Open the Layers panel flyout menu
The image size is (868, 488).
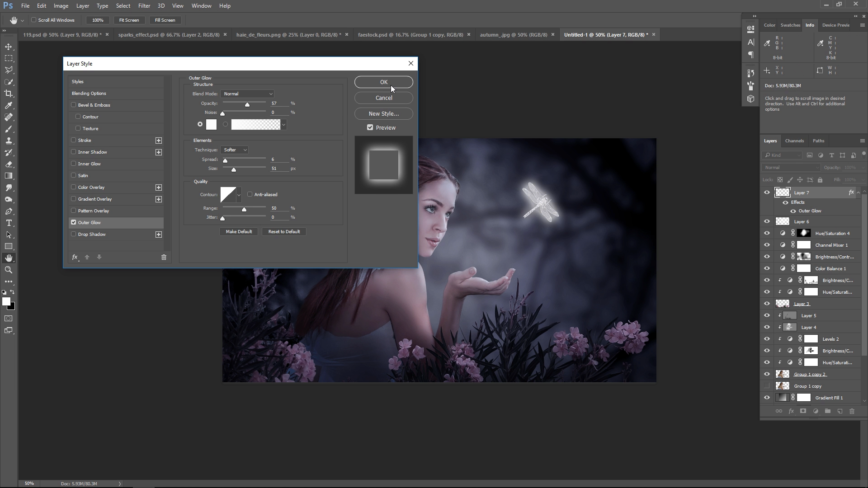point(862,141)
